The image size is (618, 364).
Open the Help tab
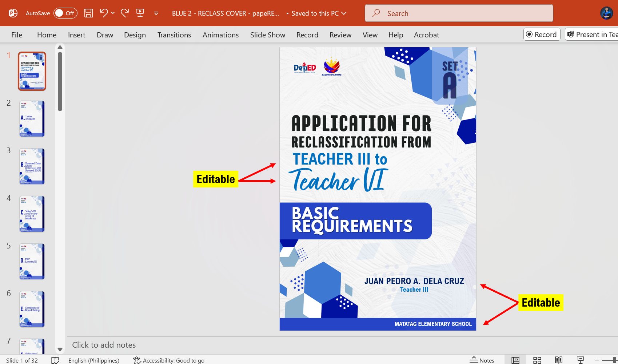click(x=395, y=35)
